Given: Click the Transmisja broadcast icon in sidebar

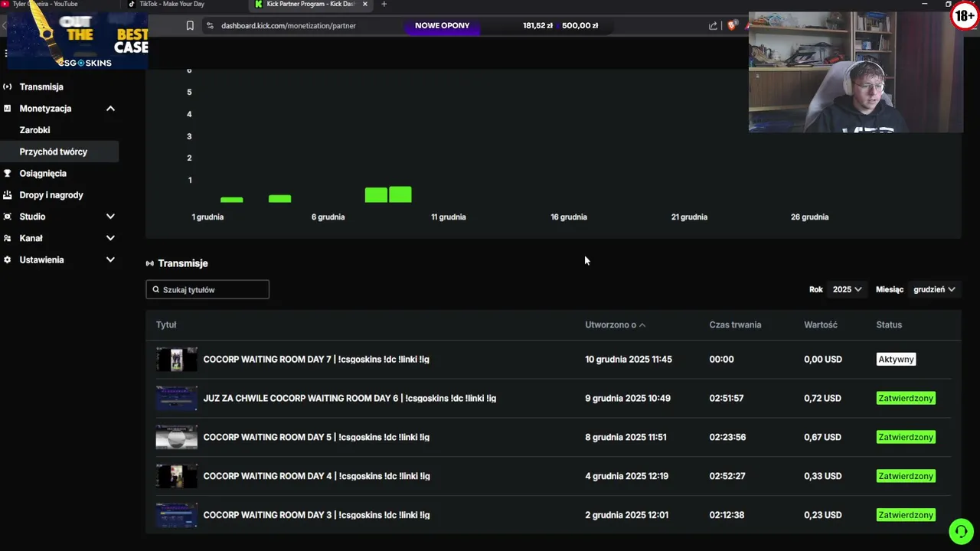Looking at the screenshot, I should point(8,86).
